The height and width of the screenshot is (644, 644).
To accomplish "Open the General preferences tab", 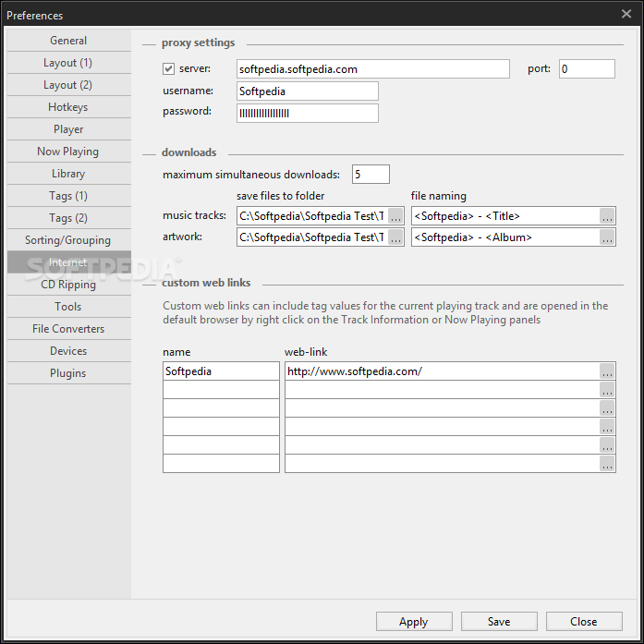I will pyautogui.click(x=69, y=41).
